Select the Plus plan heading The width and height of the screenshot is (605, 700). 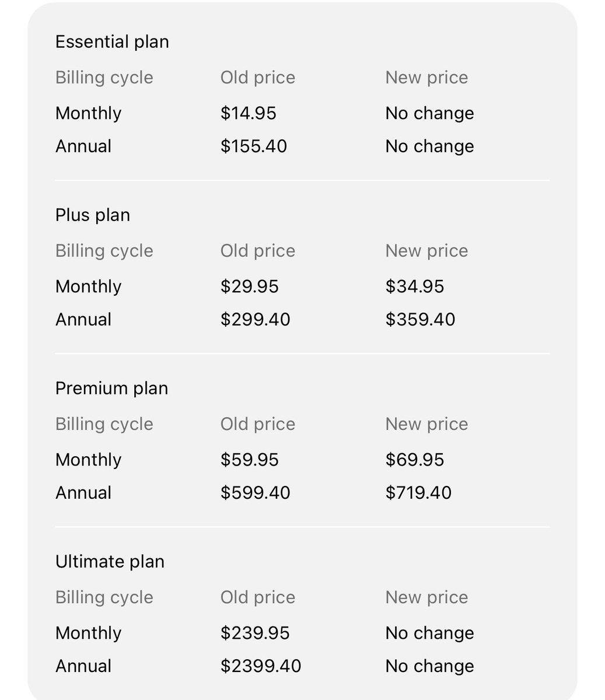pyautogui.click(x=93, y=215)
